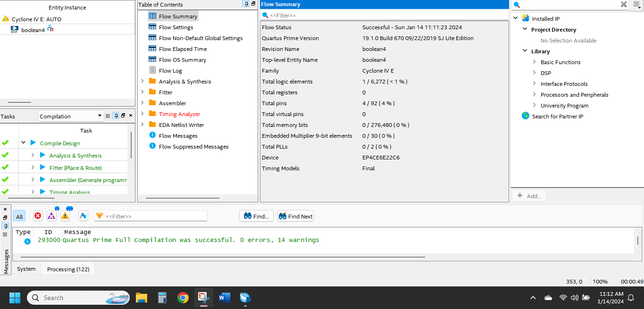Open the Messages panel options menu icon

(x=5, y=234)
